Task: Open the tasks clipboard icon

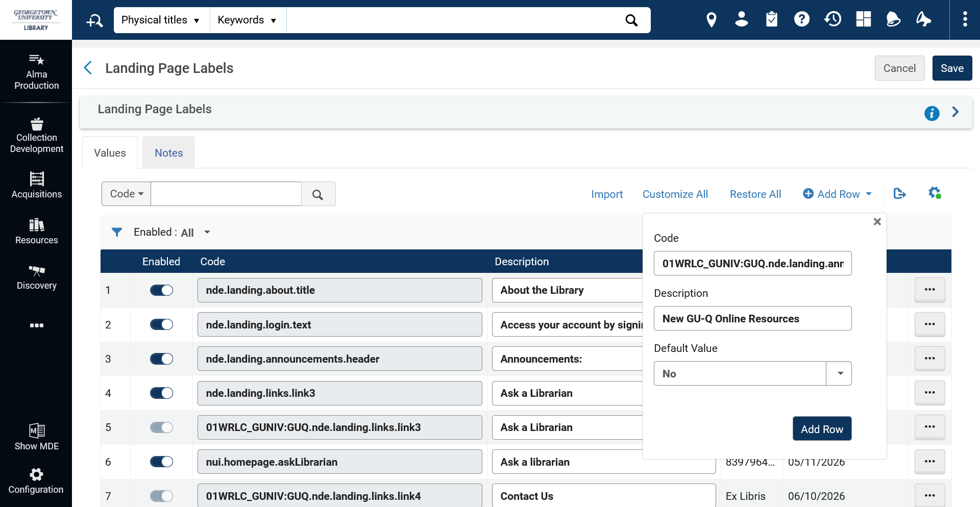Action: pos(772,20)
